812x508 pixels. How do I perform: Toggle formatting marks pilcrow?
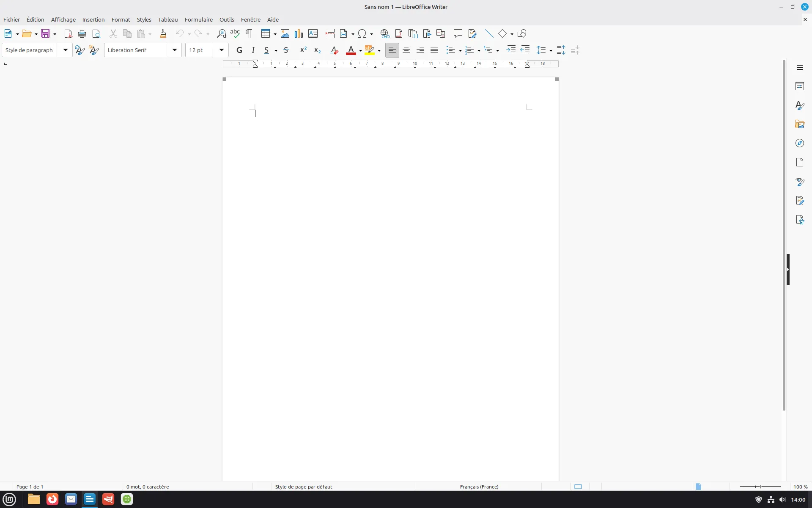pos(249,33)
